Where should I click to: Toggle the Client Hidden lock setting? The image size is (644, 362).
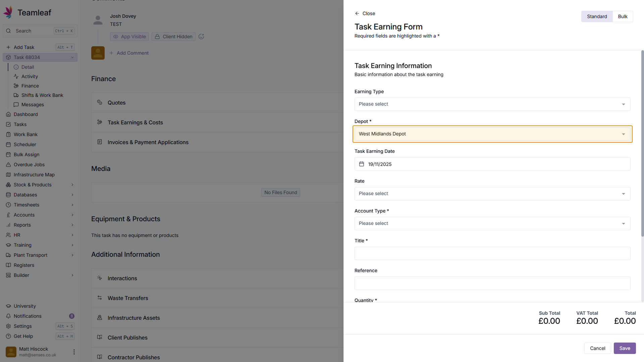173,37
